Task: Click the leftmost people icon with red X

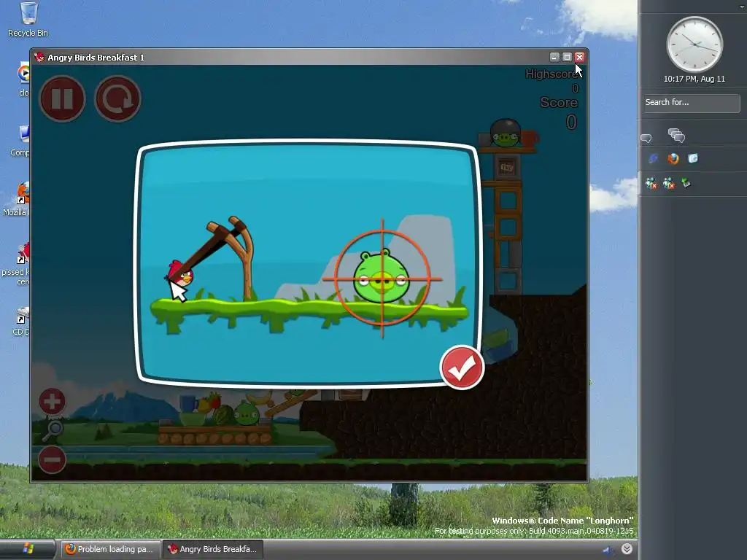Action: (x=651, y=183)
